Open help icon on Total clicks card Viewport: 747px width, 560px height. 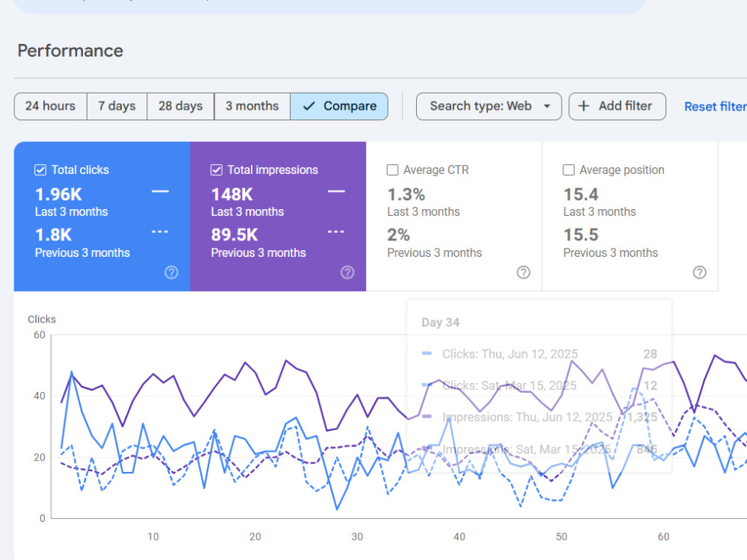tap(172, 273)
